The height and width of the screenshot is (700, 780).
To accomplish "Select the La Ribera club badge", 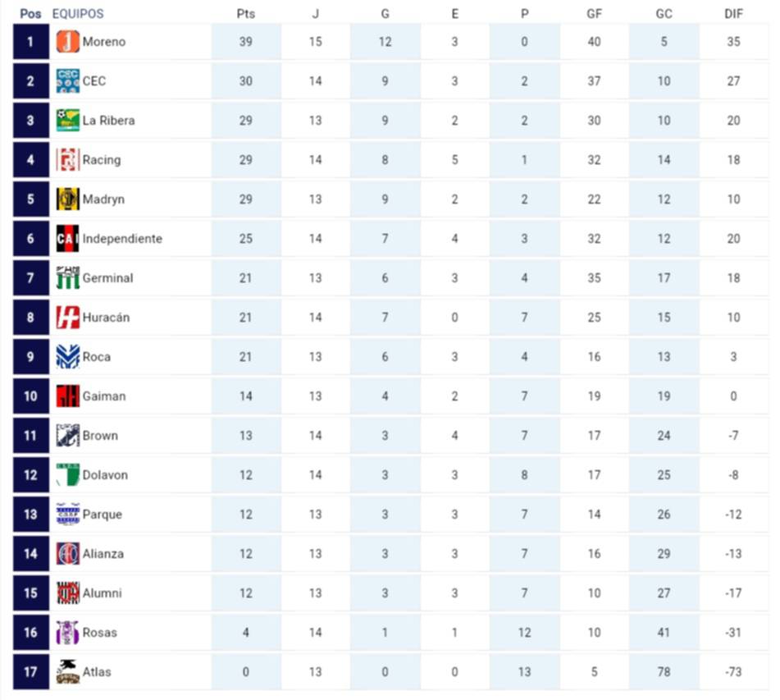I will [x=68, y=121].
